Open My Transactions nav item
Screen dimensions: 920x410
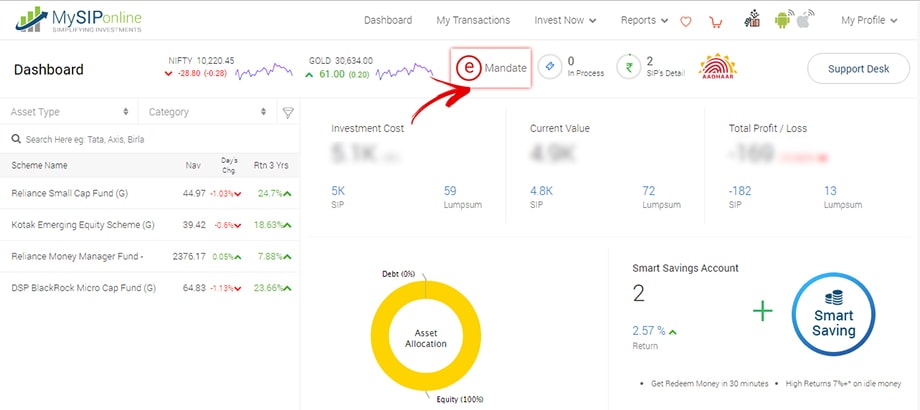pos(473,20)
